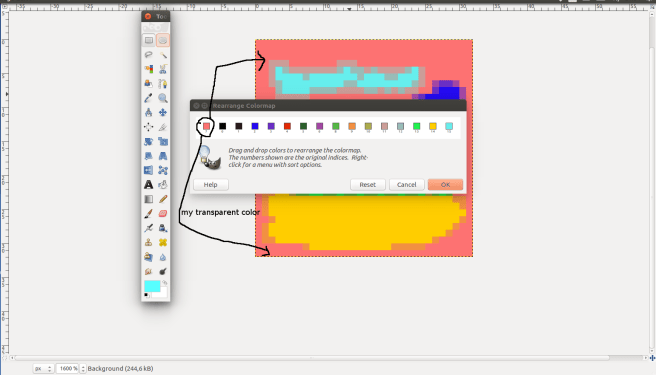Select the Cage Transform tool
The image size is (656, 375).
tap(163, 170)
